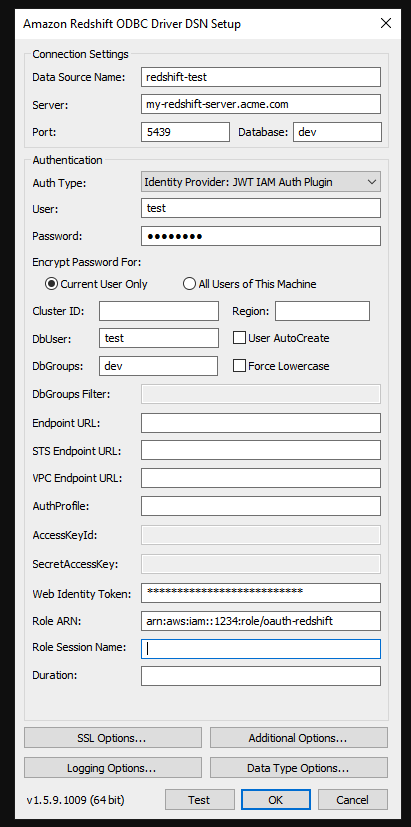411x827 pixels.
Task: Focus the Data Source Name field
Action: pyautogui.click(x=261, y=77)
